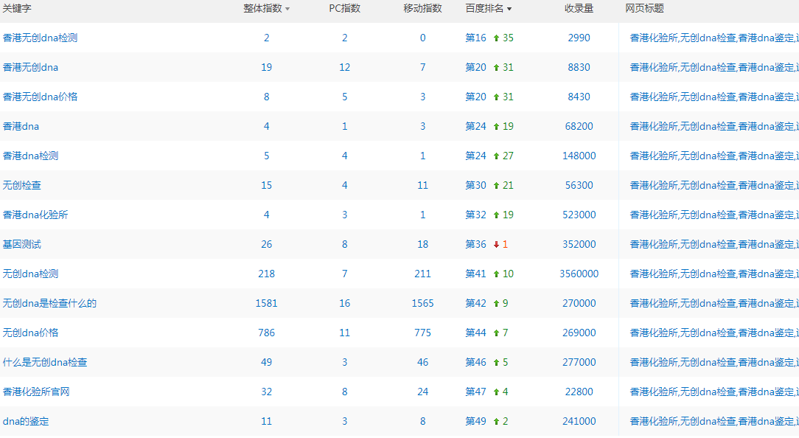Open keyword link 香港无创dna
This screenshot has width=799, height=438.
pos(30,67)
